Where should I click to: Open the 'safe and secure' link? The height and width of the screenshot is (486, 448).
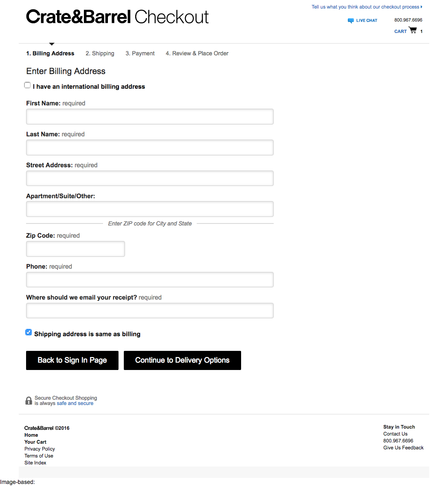[75, 403]
